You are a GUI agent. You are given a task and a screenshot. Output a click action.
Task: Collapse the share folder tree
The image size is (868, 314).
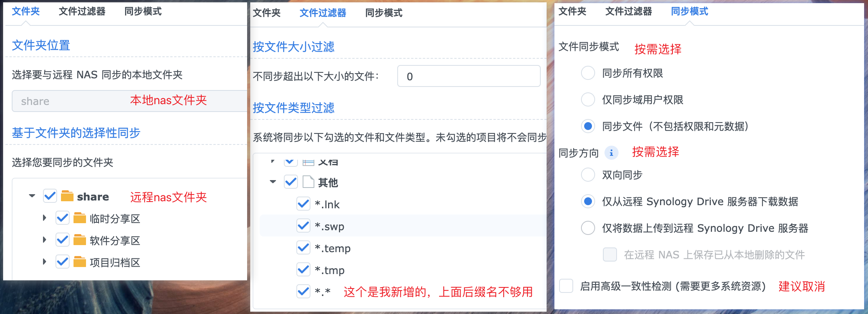tap(32, 196)
